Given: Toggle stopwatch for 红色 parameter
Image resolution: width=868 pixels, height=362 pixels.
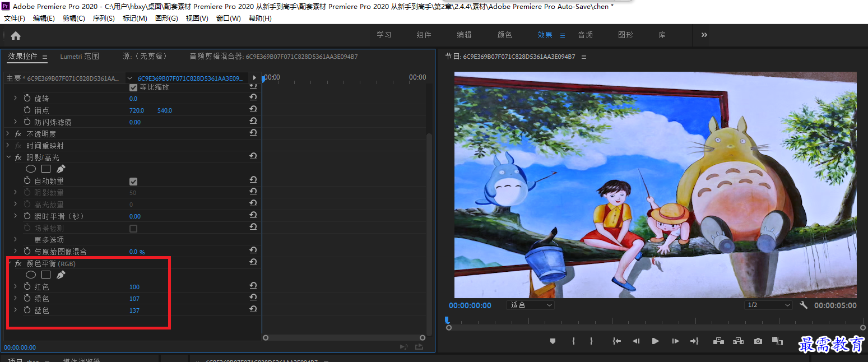Looking at the screenshot, I should point(27,287).
